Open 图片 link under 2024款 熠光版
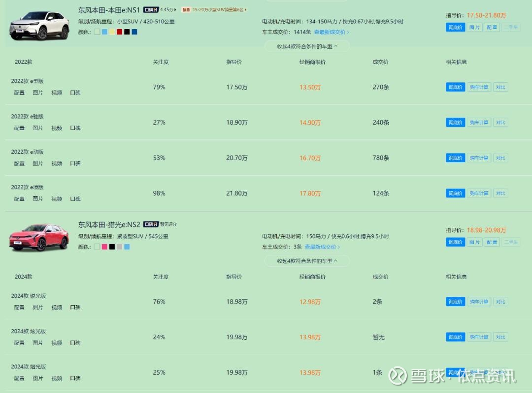 (37, 378)
